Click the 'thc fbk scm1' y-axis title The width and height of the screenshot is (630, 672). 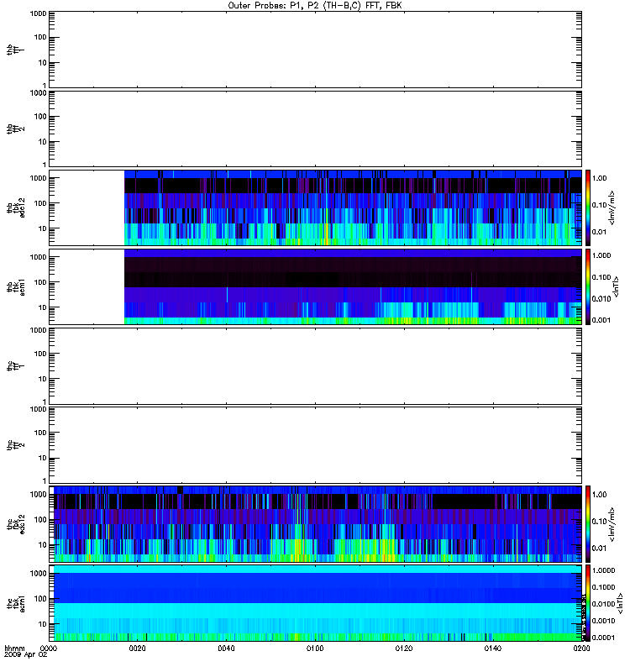16,603
